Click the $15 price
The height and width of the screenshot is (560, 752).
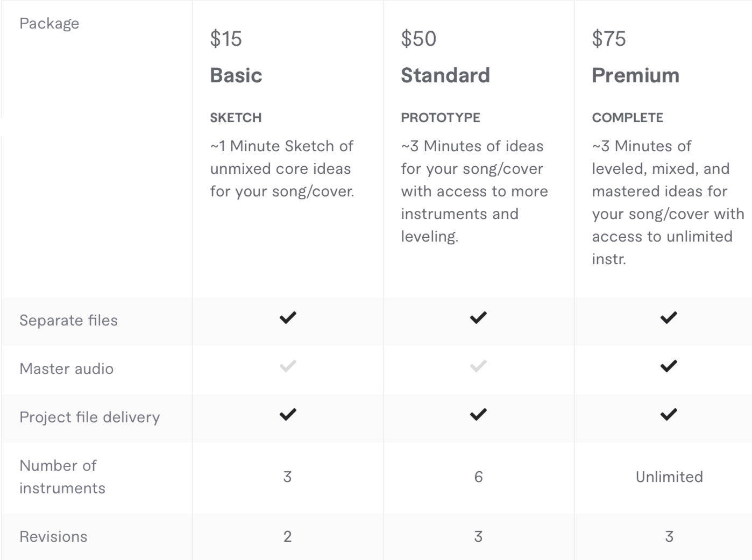(226, 39)
